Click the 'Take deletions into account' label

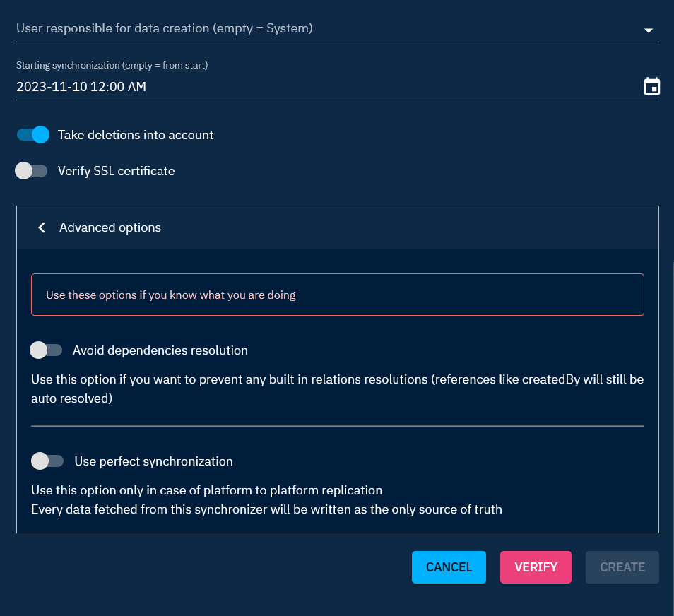(136, 135)
